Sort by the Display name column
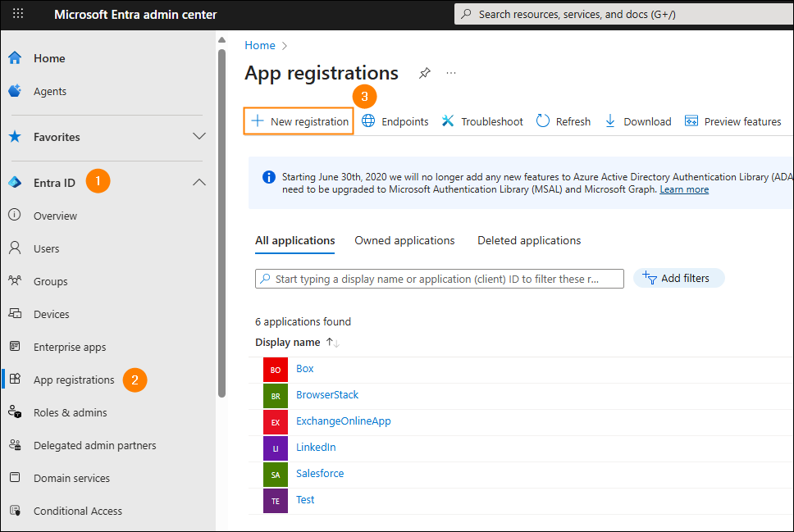The height and width of the screenshot is (532, 794). (288, 342)
